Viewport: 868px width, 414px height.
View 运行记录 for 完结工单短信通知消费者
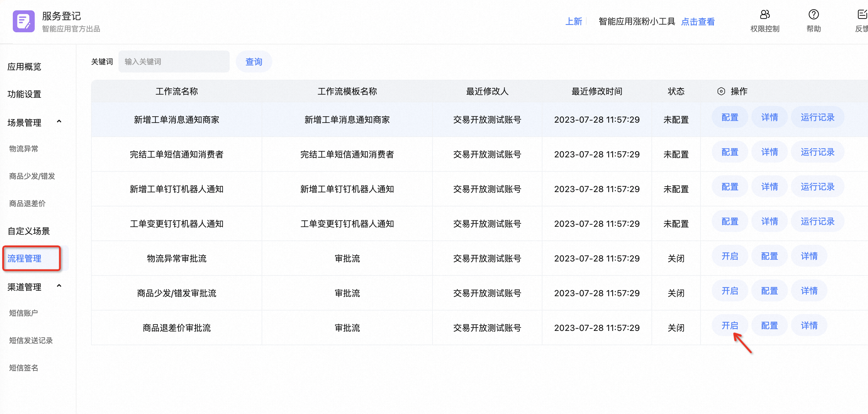tap(817, 152)
